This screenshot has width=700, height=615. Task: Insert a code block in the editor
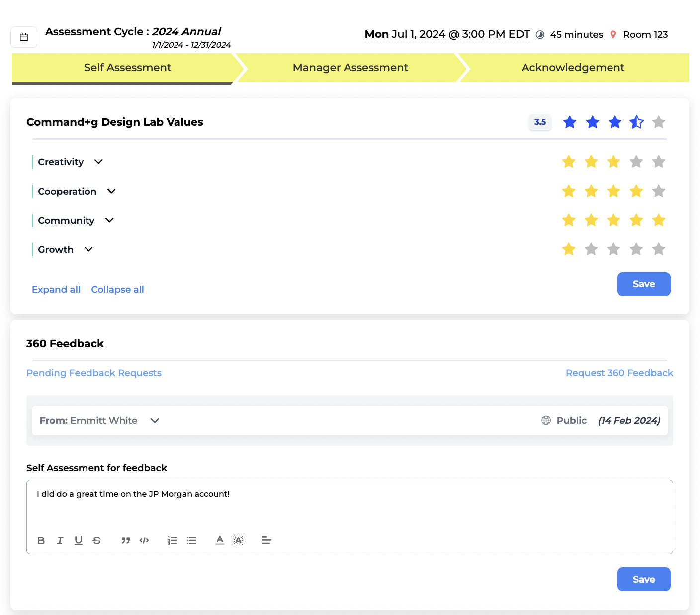(x=144, y=540)
